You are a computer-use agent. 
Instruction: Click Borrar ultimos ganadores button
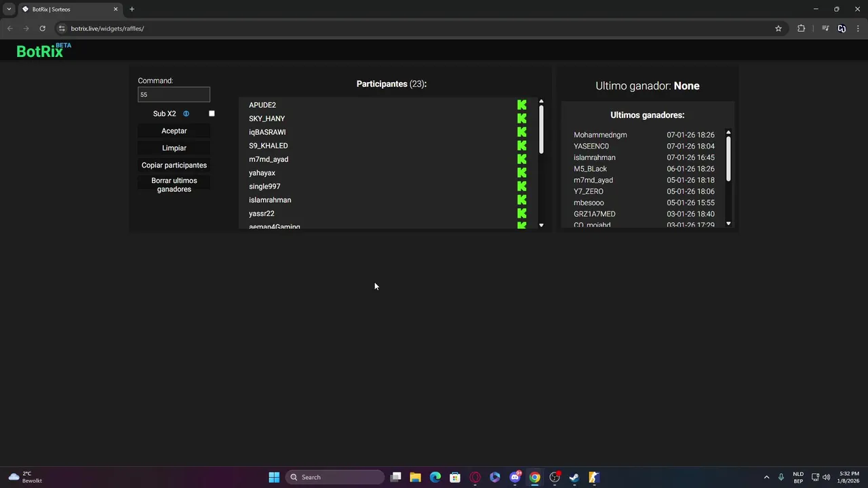[174, 185]
